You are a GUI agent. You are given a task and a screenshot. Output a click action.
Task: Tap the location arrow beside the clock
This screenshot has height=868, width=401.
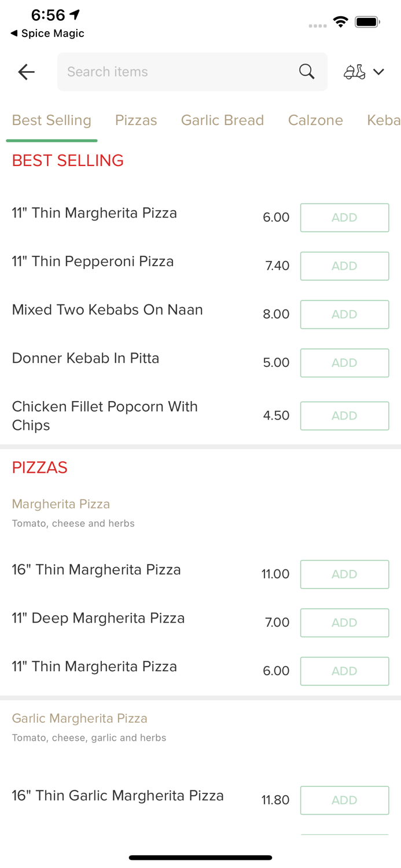tap(74, 15)
